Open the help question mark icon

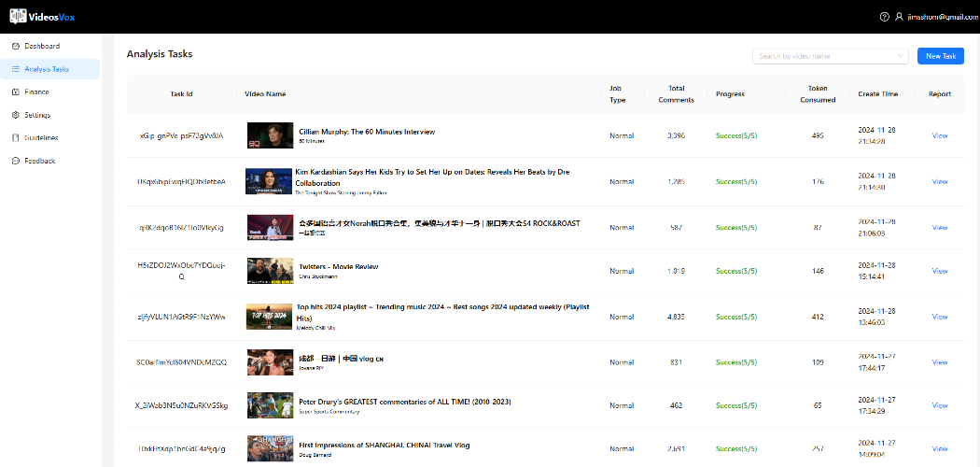tap(884, 17)
